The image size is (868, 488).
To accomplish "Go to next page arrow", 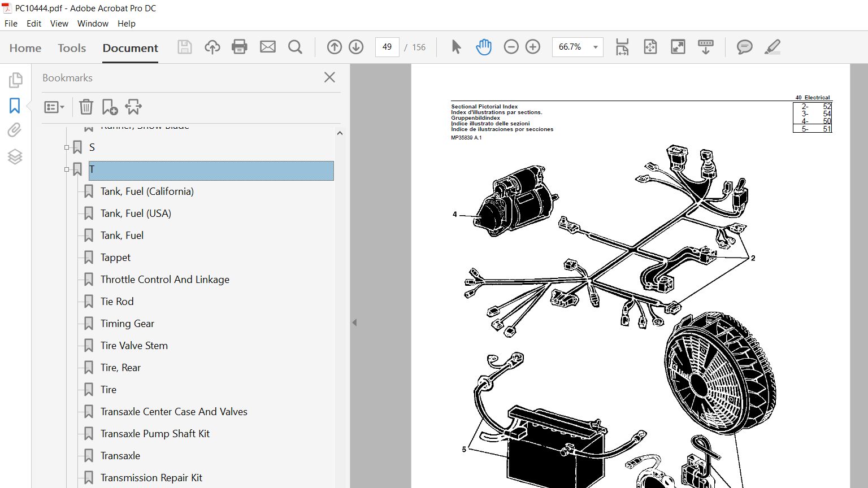I will point(356,47).
